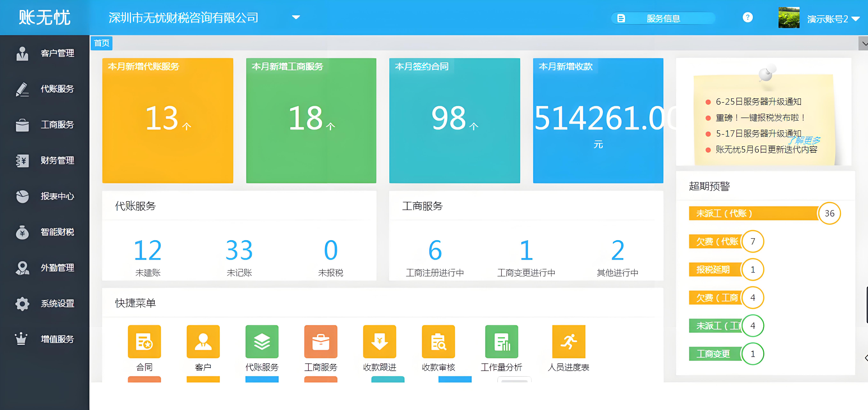Open the 收款跟进 shortcut
The image size is (868, 410).
[x=379, y=341]
